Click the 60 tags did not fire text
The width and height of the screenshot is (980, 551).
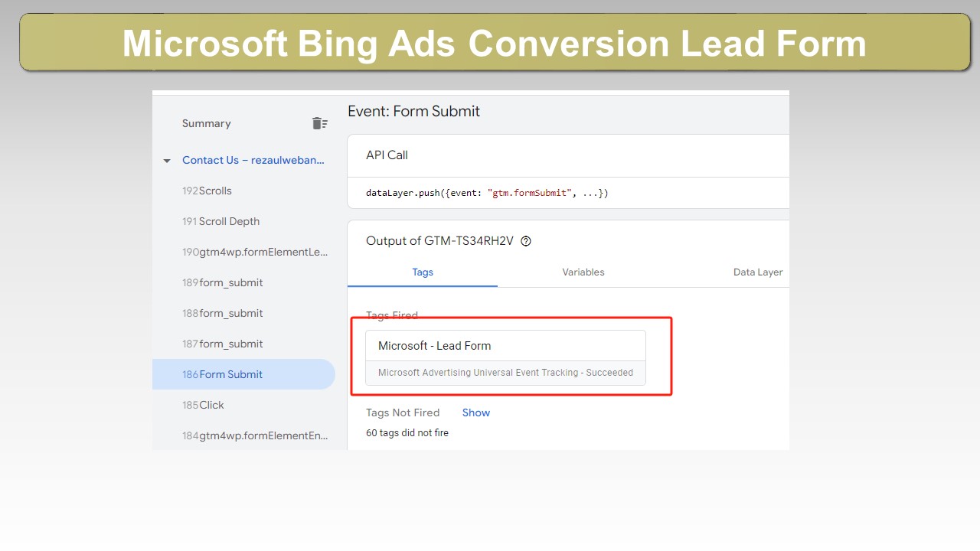[407, 433]
